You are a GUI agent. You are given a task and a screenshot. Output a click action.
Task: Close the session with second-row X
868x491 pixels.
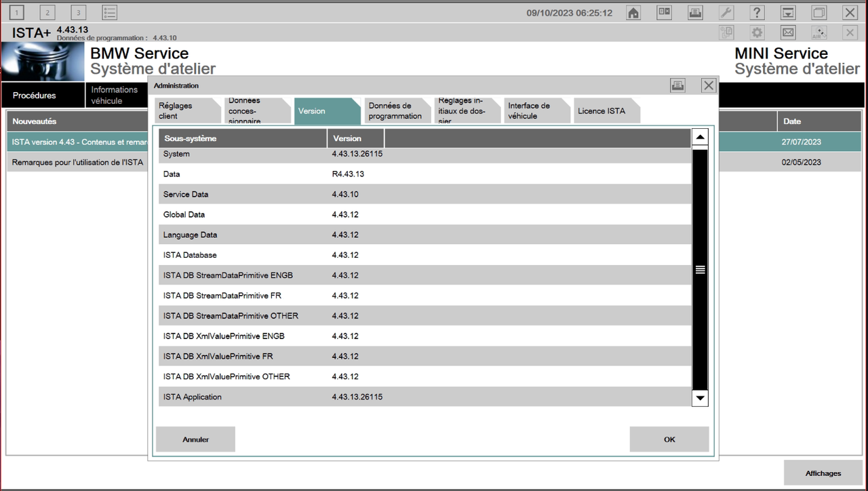850,33
